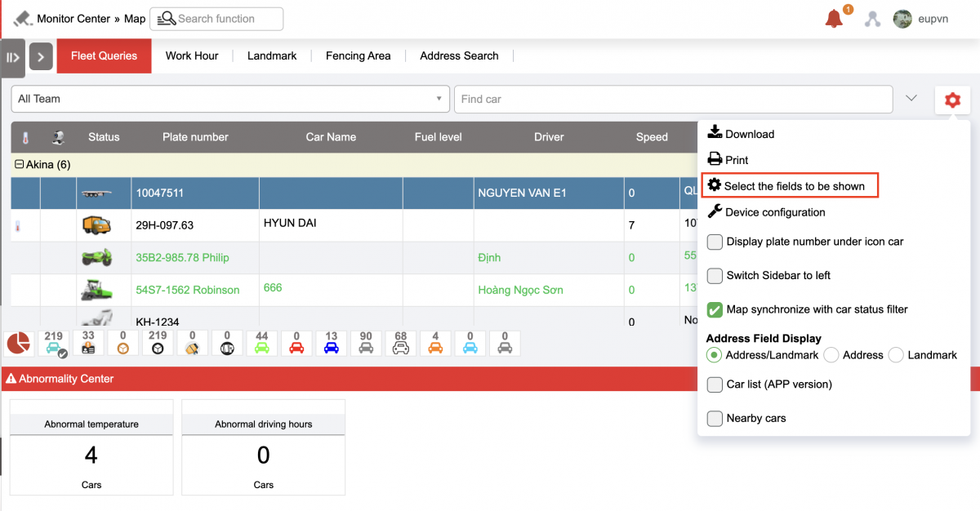Click the trailer icon for vehicle 10047511
980x511 pixels.
(96, 193)
